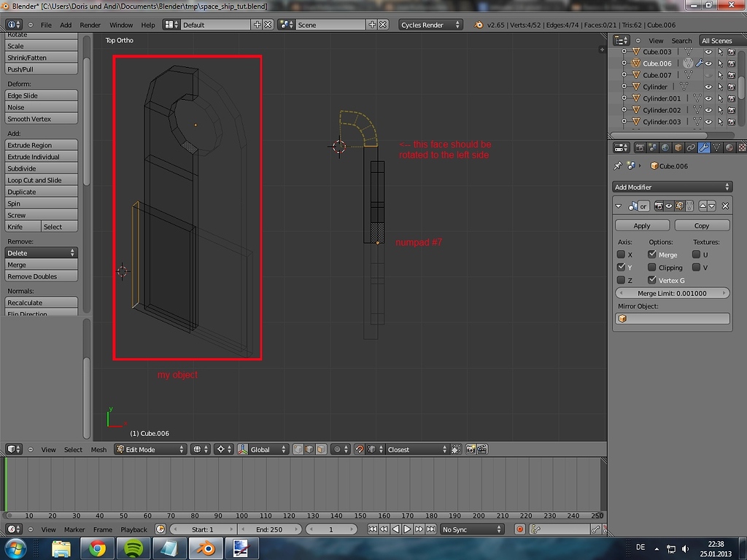The width and height of the screenshot is (747, 560).
Task: Open the Edit Mode selector dropdown
Action: (150, 449)
